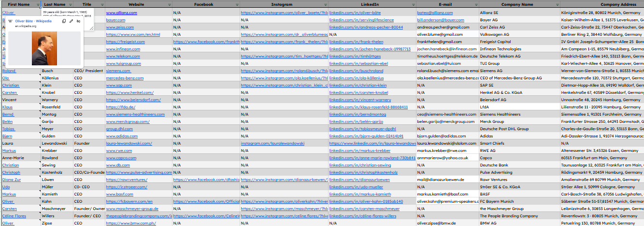The height and width of the screenshot is (226, 644).
Task: Open linkedin.com/in/christian-sewing link
Action: click(360, 165)
